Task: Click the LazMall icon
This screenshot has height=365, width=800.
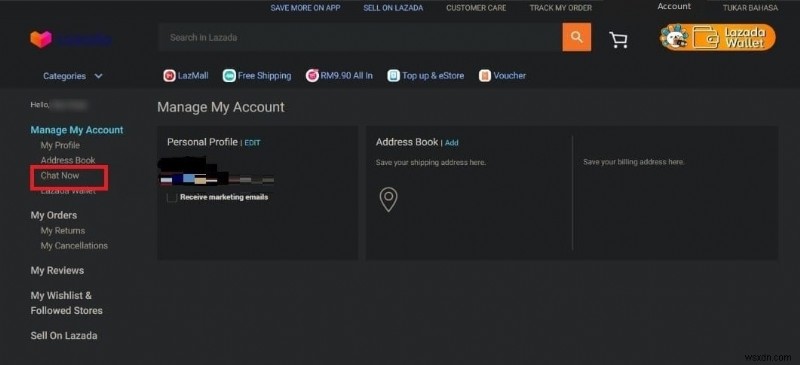Action: pyautogui.click(x=169, y=76)
